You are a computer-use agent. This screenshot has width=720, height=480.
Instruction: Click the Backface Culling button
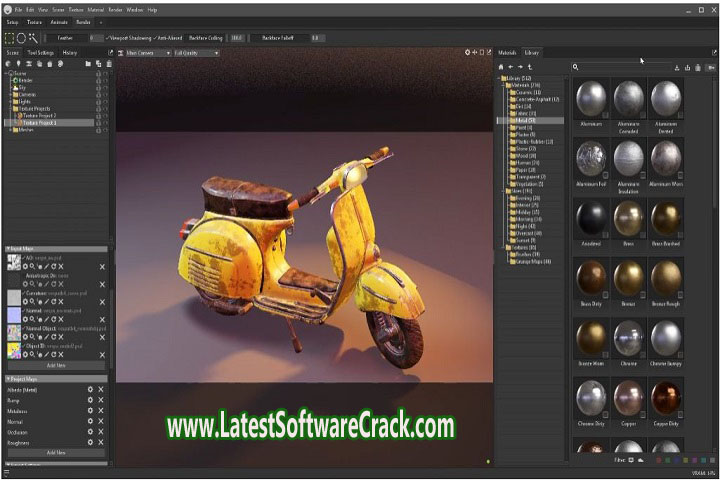(206, 38)
